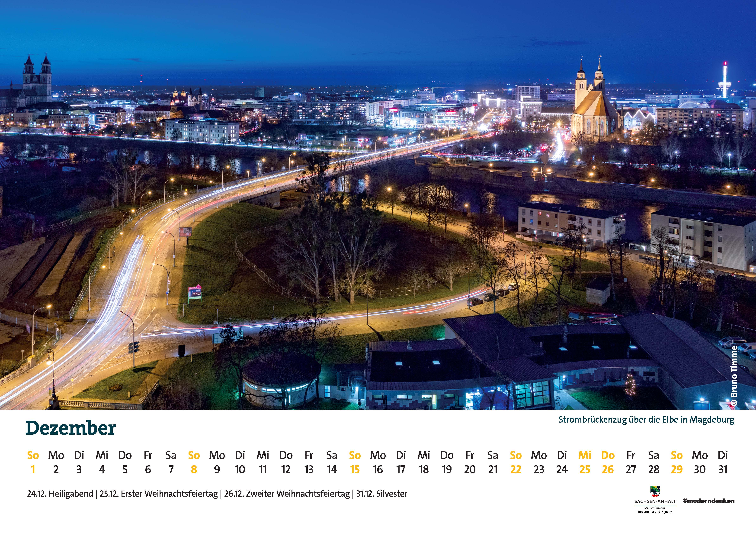Click the Ministerium für Infrastruktur und Digitales text

click(x=655, y=510)
